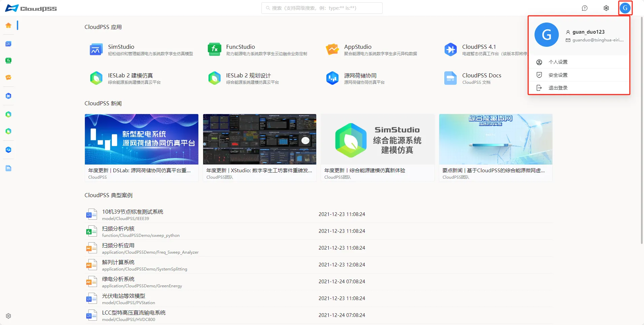Open settings gear at sidebar bottom
This screenshot has width=644, height=325.
pyautogui.click(x=8, y=316)
